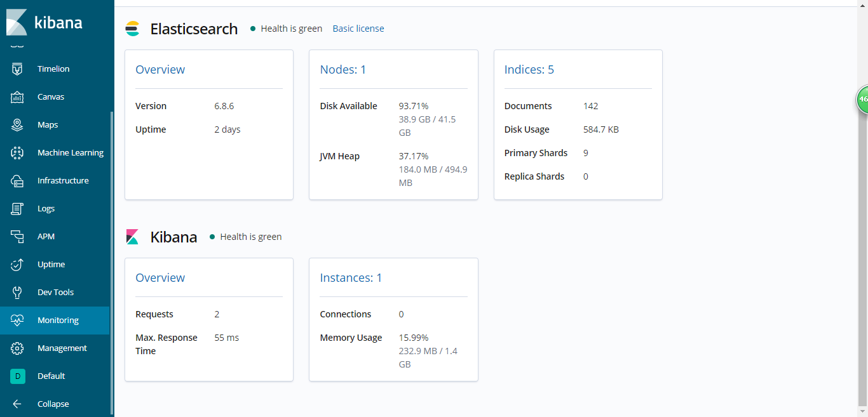The height and width of the screenshot is (417, 868).
Task: Click the 'Version' label
Action: (x=151, y=106)
